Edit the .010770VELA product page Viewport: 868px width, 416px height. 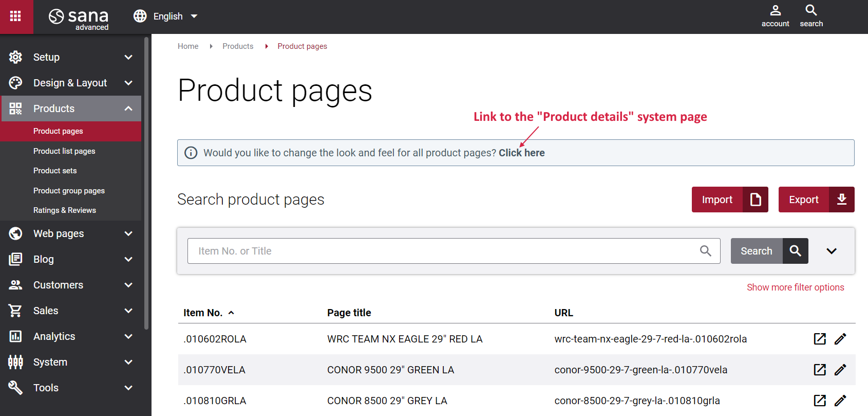(840, 370)
